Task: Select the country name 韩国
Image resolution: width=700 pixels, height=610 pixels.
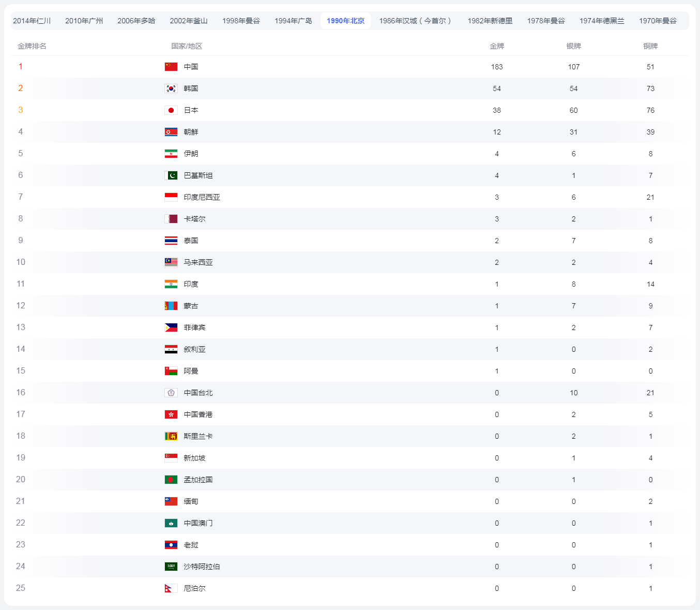Action: pyautogui.click(x=191, y=88)
